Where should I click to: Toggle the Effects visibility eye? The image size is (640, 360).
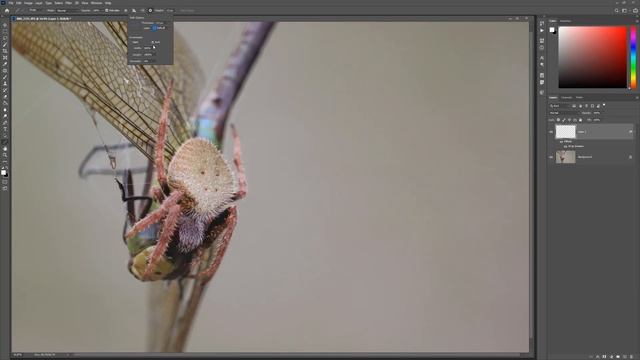tap(561, 142)
